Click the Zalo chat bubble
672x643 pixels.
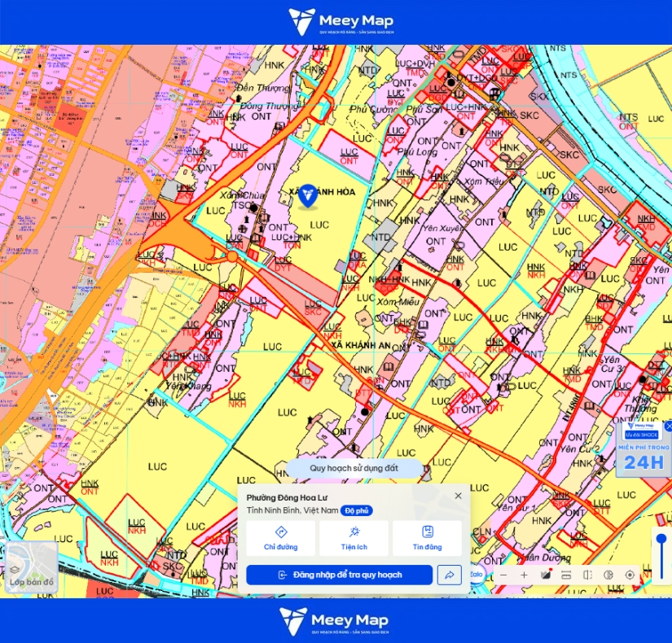477,574
